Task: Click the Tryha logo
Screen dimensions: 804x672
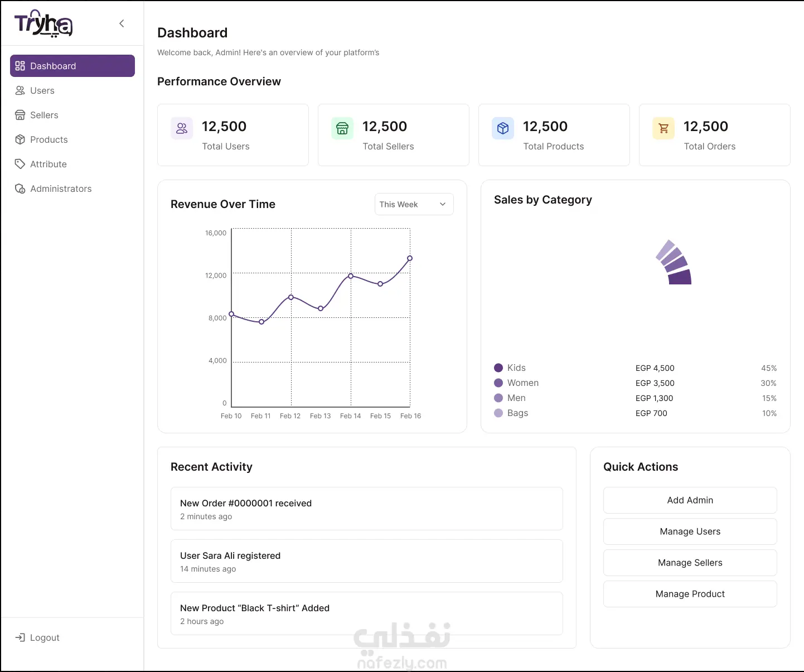Action: pyautogui.click(x=43, y=23)
